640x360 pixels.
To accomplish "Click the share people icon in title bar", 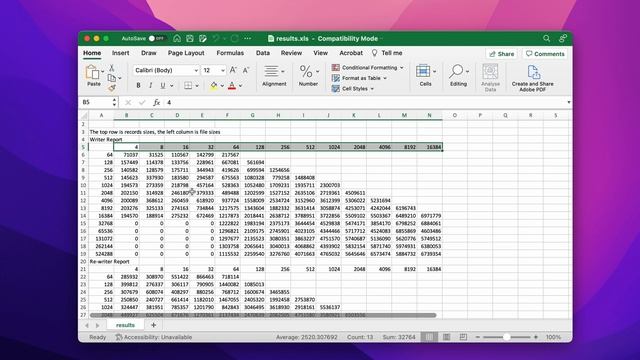I will [562, 38].
